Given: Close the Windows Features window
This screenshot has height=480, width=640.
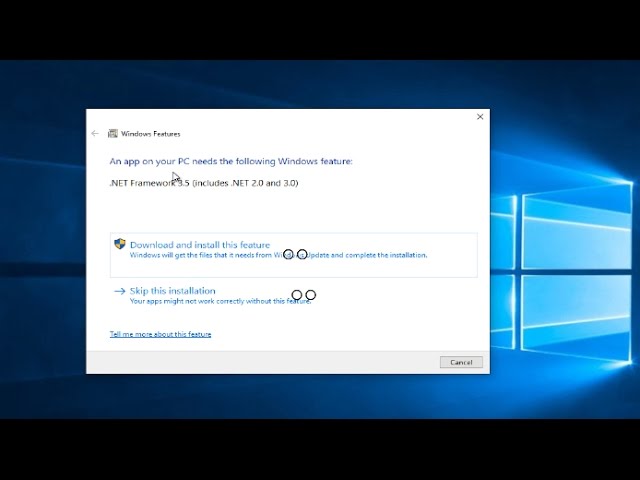Looking at the screenshot, I should point(480,117).
